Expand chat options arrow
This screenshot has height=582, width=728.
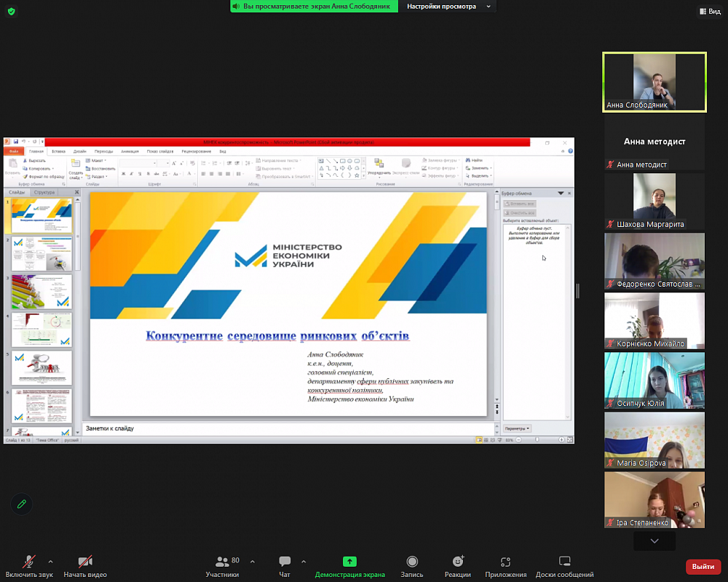click(304, 562)
